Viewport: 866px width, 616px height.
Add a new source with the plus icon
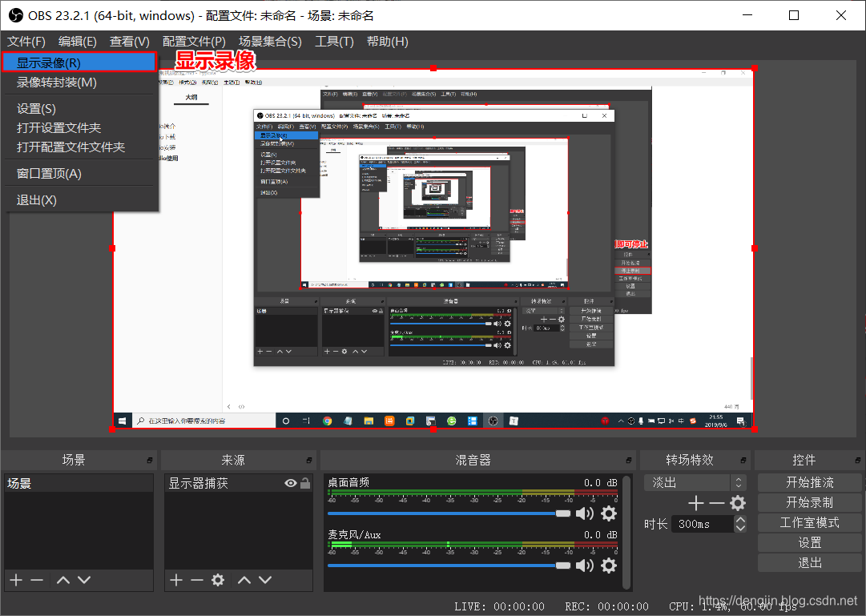pos(176,579)
